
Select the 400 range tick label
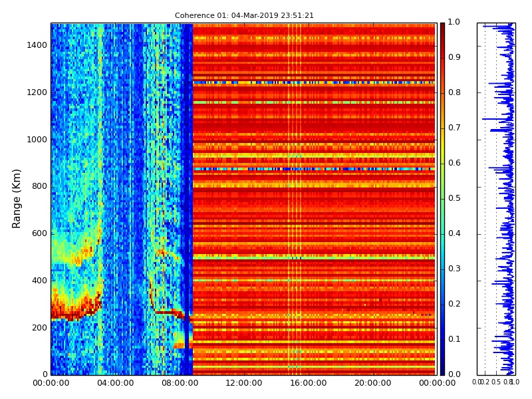[39, 281]
